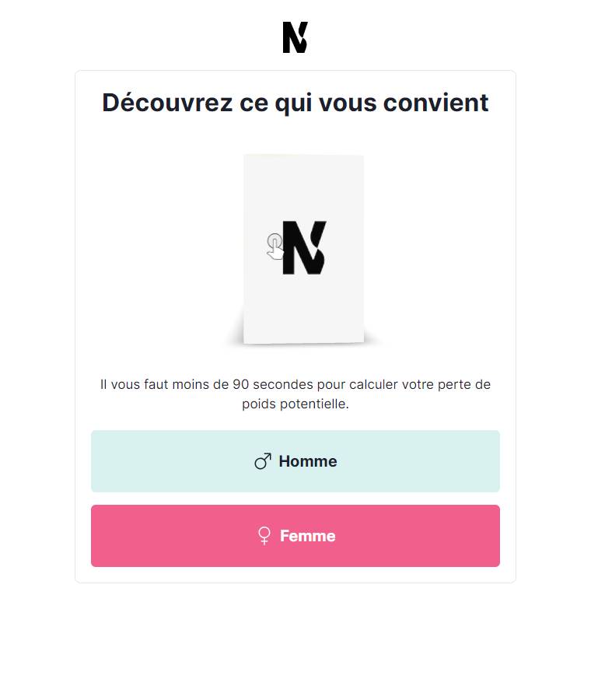Click the heading "Découvrez ce qui vous convient"

pos(295,103)
